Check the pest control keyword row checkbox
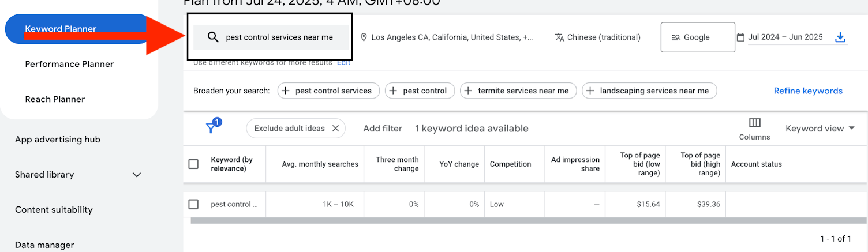The image size is (868, 252). tap(193, 204)
